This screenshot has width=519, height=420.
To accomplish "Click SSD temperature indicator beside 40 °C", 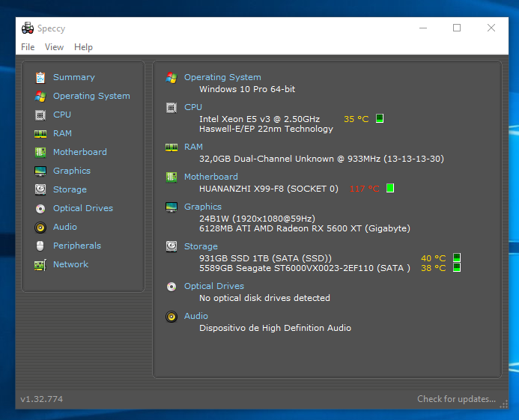I will 457,257.
